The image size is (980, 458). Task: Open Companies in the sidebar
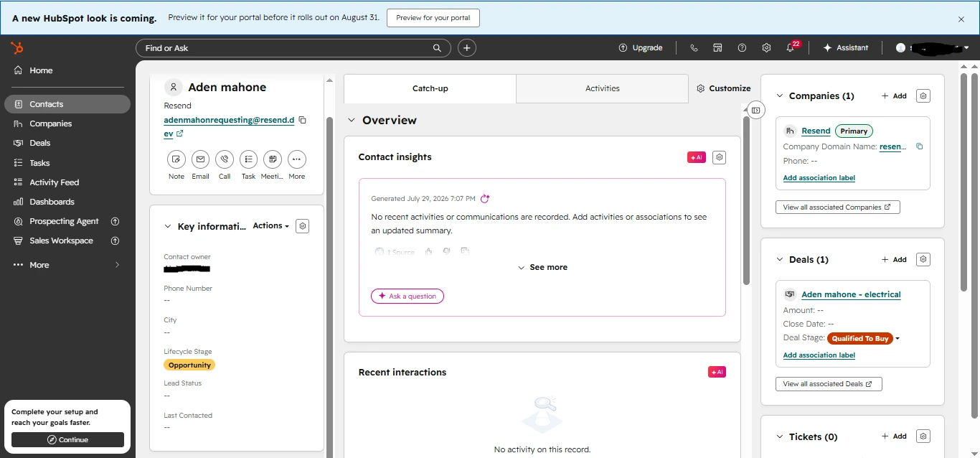67,123
